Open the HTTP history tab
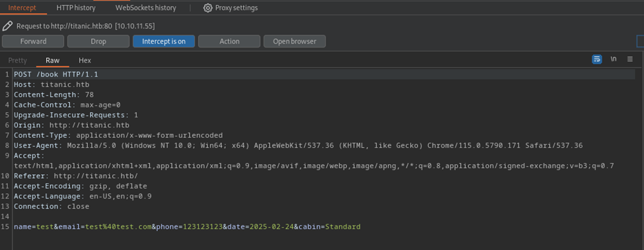This screenshot has width=644, height=250. click(x=76, y=8)
